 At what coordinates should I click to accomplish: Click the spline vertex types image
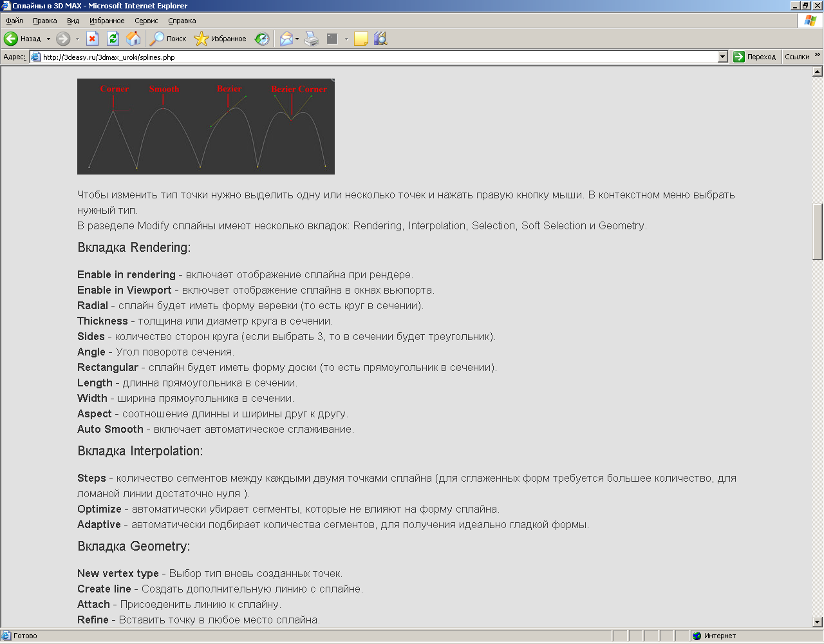(x=206, y=126)
